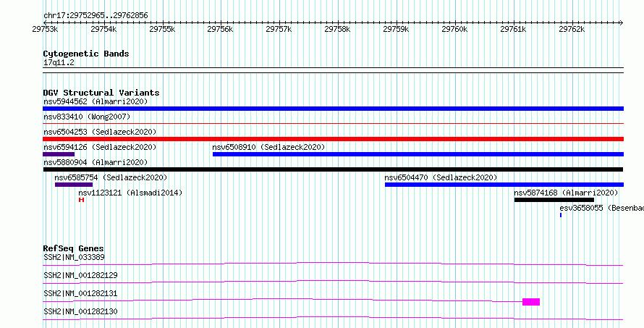Click the magenta exon block of NM_001282131
The width and height of the screenshot is (644, 328).
coord(531,302)
